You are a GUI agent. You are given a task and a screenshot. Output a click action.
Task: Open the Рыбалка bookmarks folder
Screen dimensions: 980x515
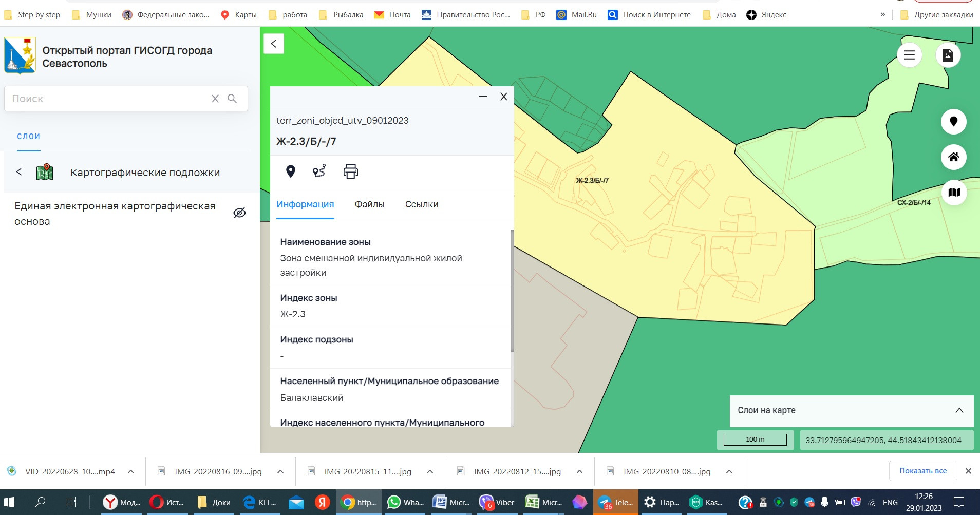tap(341, 15)
